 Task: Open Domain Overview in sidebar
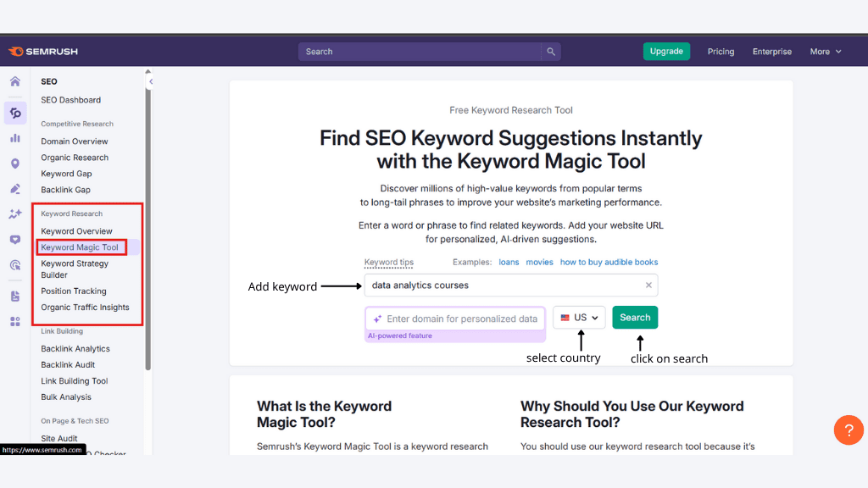pyautogui.click(x=75, y=141)
